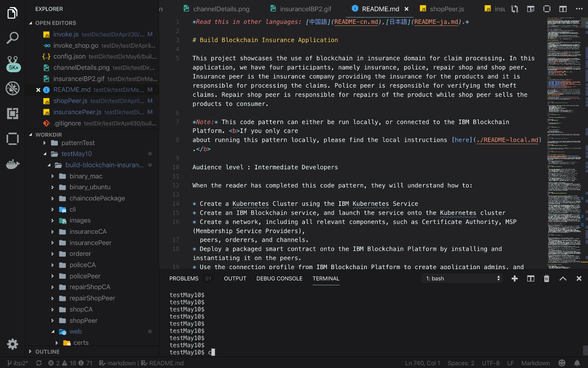Click the README-cn.md link in editor

tap(356, 22)
